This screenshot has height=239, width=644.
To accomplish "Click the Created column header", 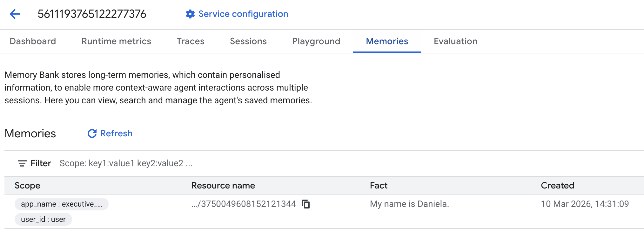I will [x=557, y=186].
